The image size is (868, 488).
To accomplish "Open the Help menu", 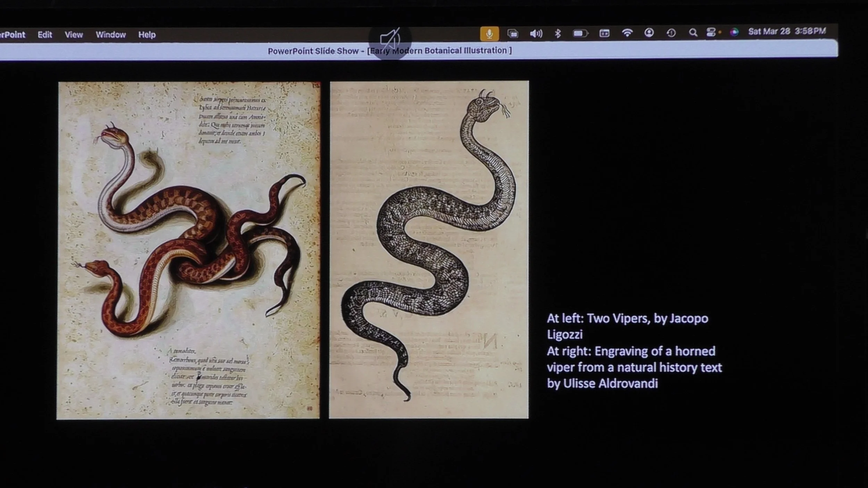I will coord(147,35).
